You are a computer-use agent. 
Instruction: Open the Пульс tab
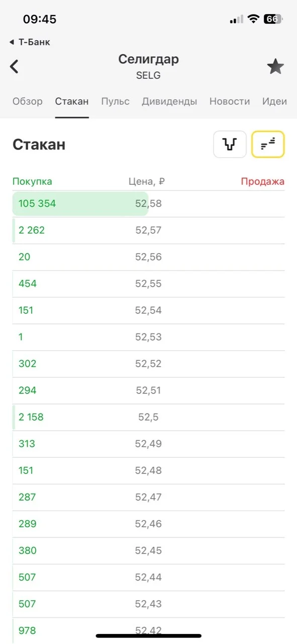pos(115,101)
